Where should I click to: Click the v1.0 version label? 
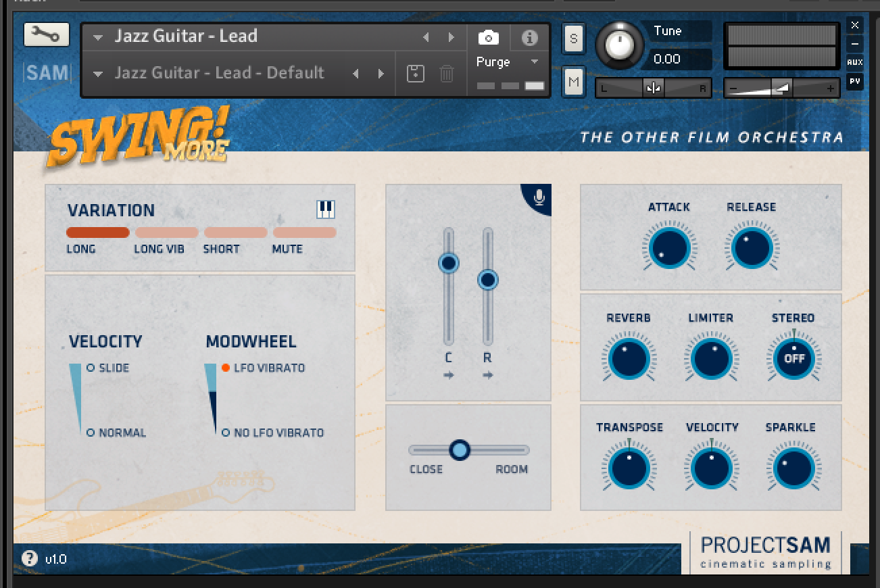tap(56, 559)
